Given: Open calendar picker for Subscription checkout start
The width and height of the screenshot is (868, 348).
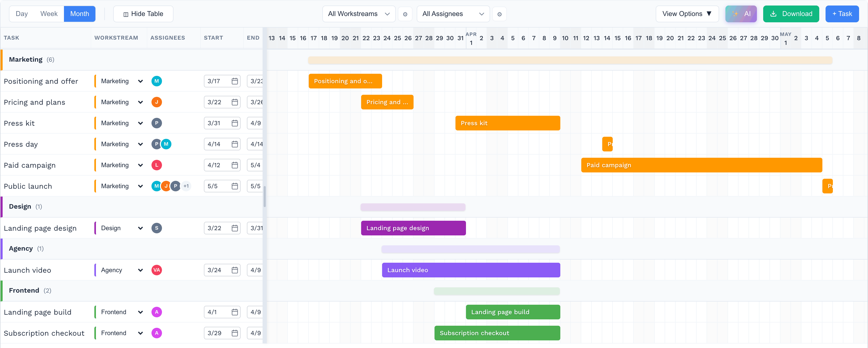Looking at the screenshot, I should pos(235,333).
